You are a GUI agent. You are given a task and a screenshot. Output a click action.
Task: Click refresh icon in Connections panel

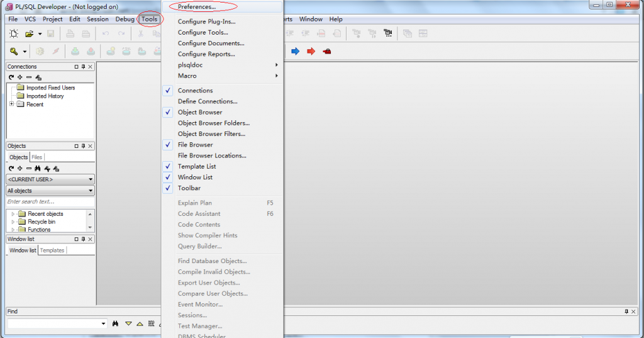tap(11, 77)
